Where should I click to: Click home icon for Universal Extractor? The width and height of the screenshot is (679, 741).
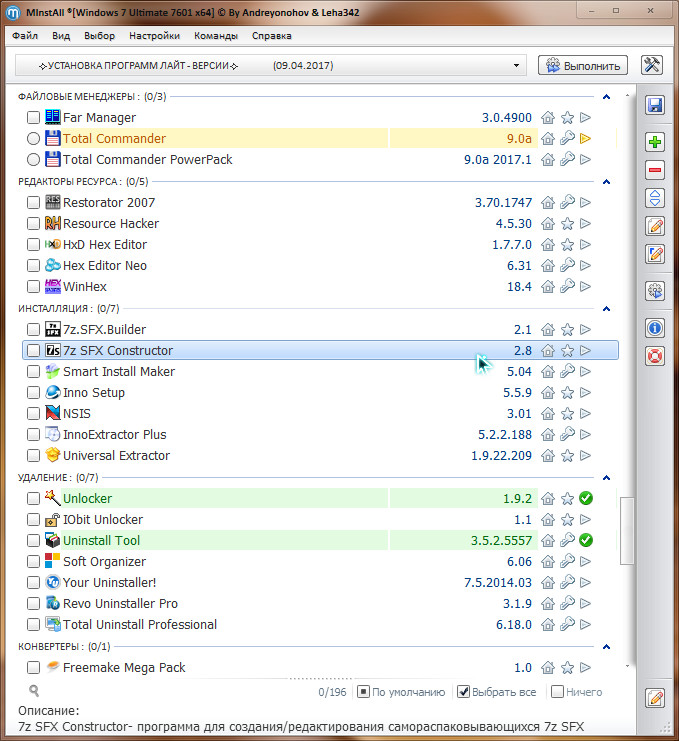tap(548, 456)
